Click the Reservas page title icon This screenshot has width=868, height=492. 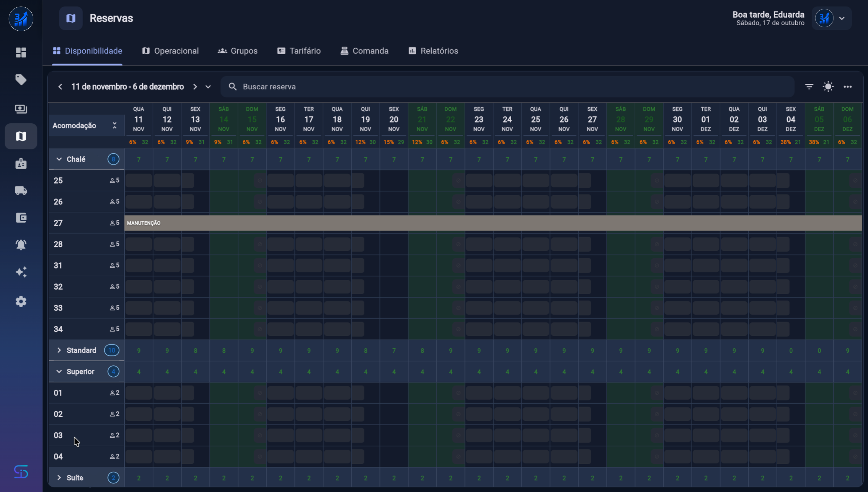71,18
